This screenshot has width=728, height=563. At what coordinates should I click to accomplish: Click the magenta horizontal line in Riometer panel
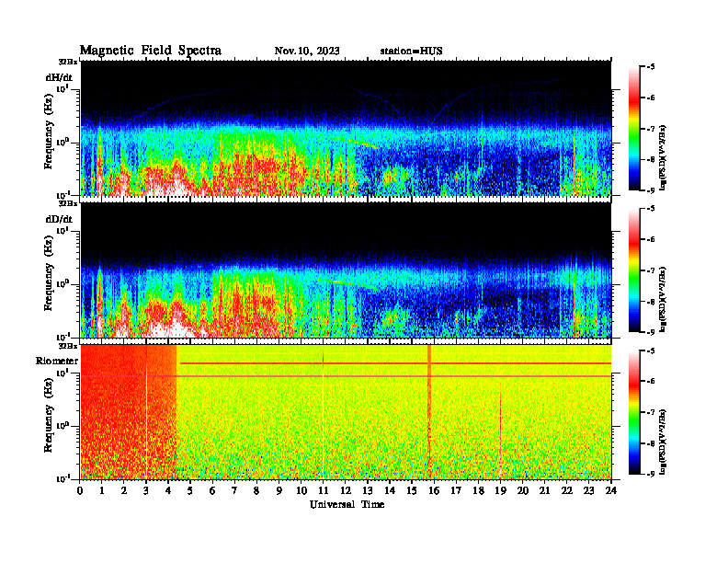tap(346, 376)
